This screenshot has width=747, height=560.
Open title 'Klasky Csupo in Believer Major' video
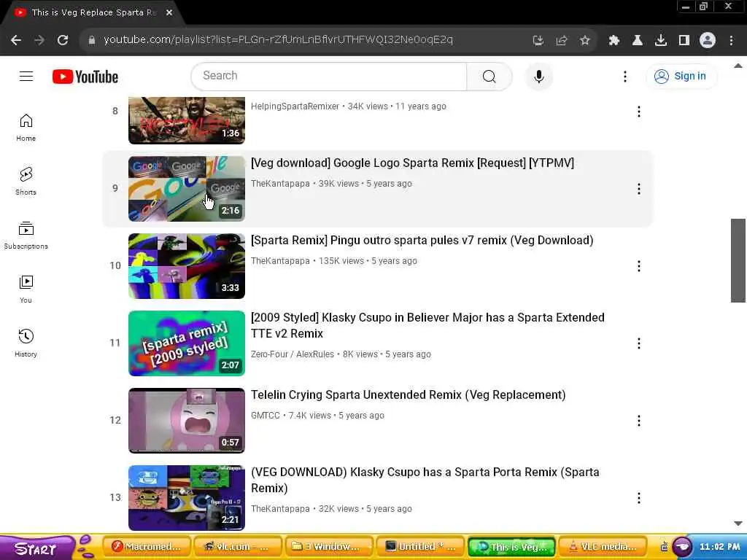pyautogui.click(x=427, y=325)
